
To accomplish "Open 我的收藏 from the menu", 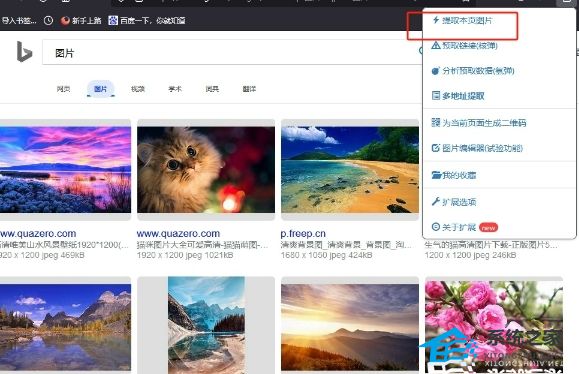I will pyautogui.click(x=459, y=175).
